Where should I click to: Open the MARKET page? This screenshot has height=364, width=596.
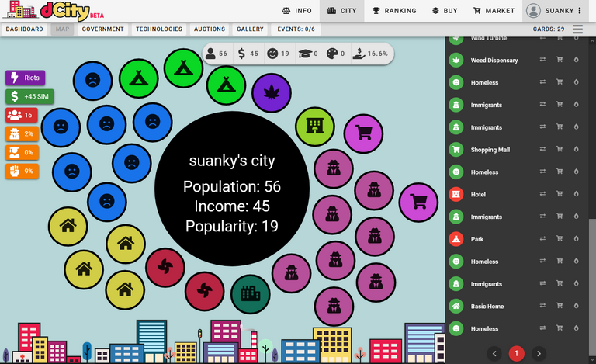pyautogui.click(x=494, y=11)
